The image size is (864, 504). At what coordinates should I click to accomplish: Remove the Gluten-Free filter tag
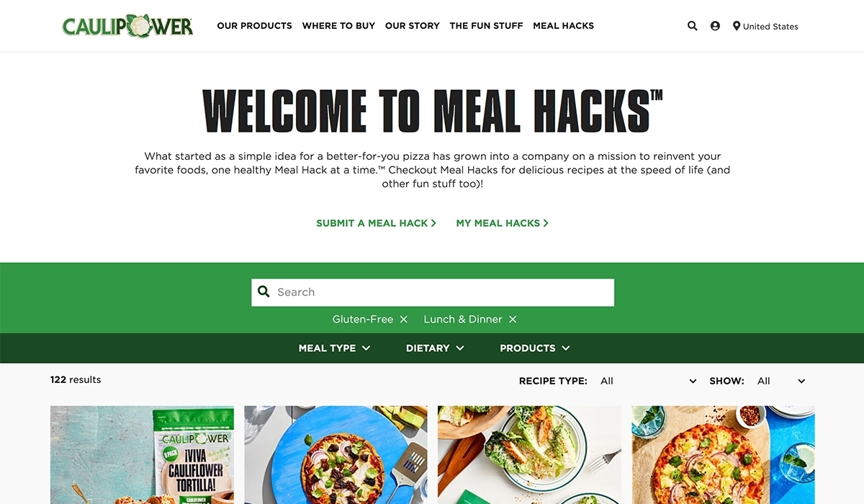pyautogui.click(x=403, y=319)
